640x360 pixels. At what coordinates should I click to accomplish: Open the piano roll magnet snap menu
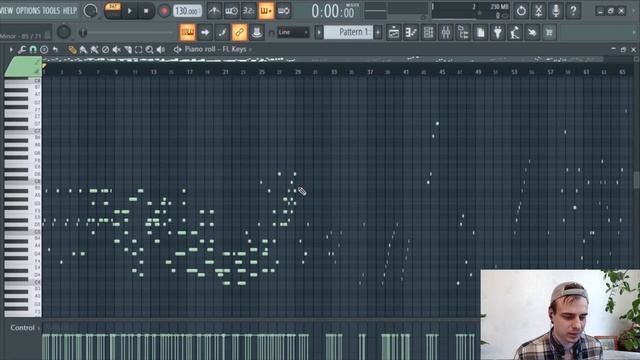[33, 50]
